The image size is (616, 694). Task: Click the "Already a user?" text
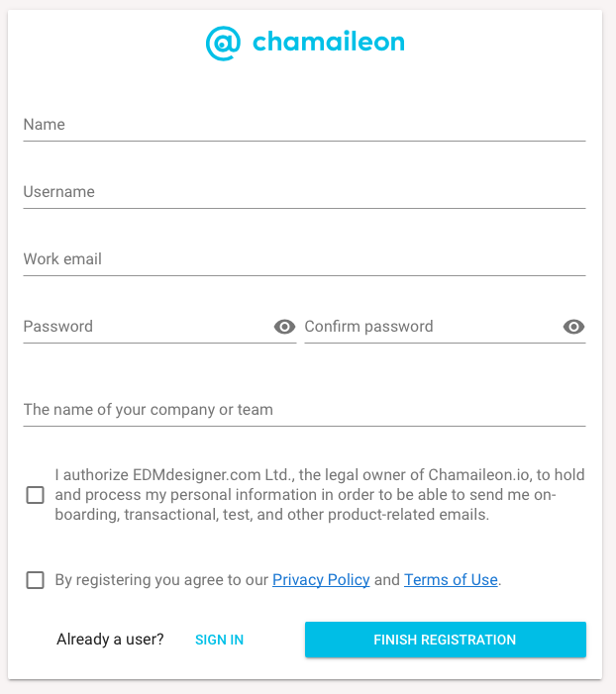tap(110, 640)
